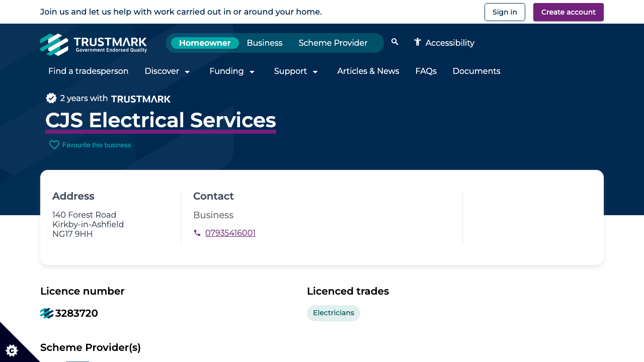The image size is (644, 362).
Task: Click the Electricians trade tag
Action: [x=333, y=313]
